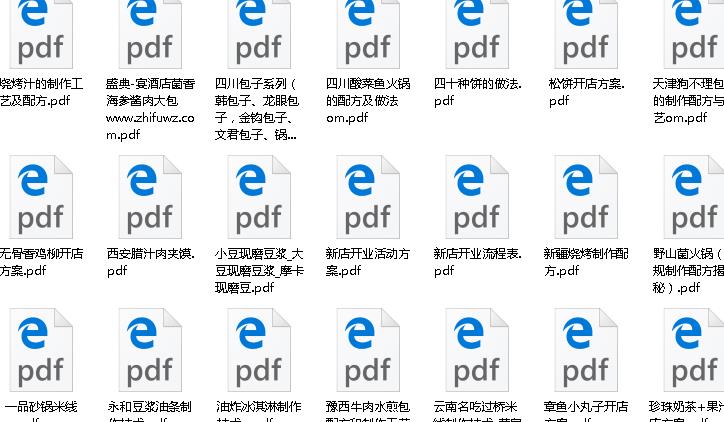Click the filename text starting 油炸冰淇淋制作
Screen dimensions: 724x422
click(259, 411)
